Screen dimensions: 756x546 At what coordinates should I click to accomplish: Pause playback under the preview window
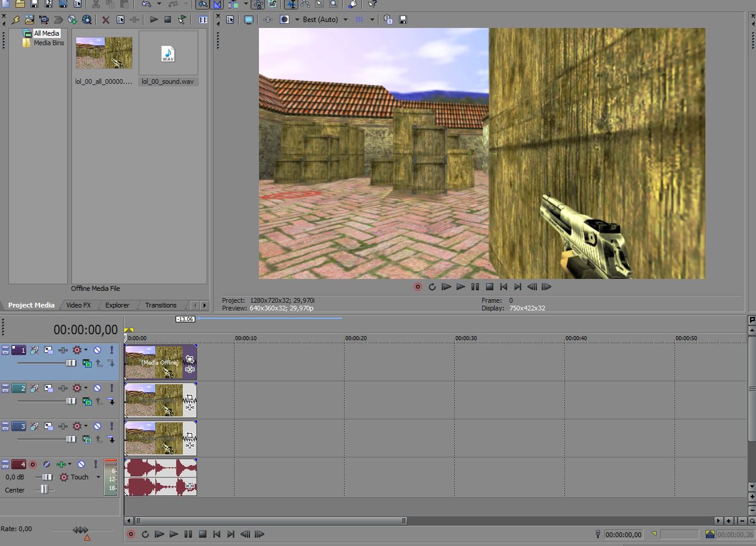pyautogui.click(x=475, y=287)
